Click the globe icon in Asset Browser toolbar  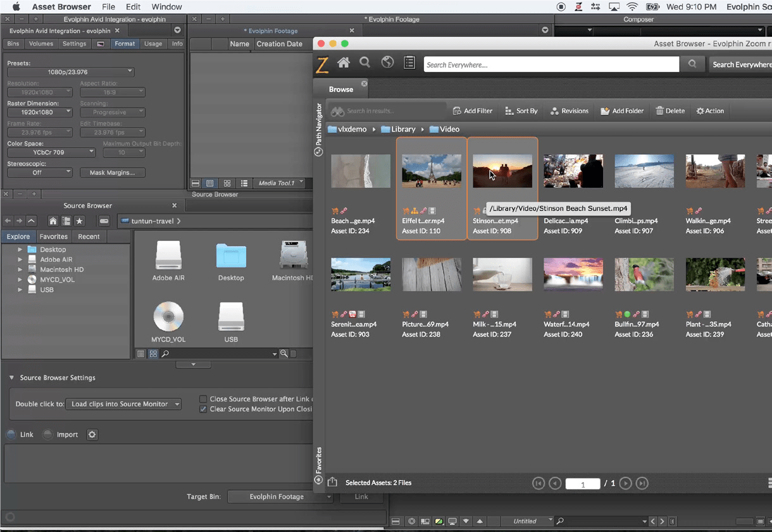point(387,63)
